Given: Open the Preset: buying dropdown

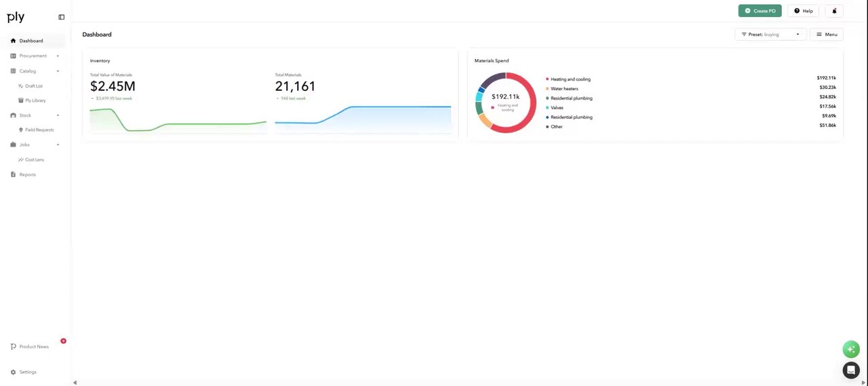Looking at the screenshot, I should pos(770,34).
